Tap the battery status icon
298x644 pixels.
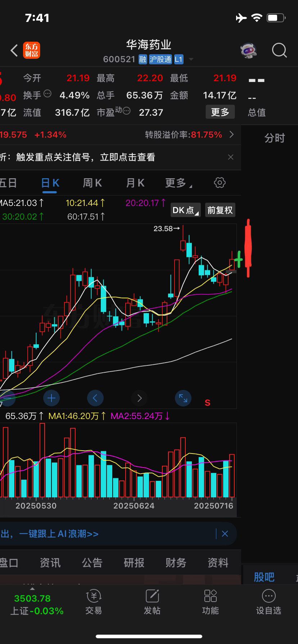pos(276,18)
